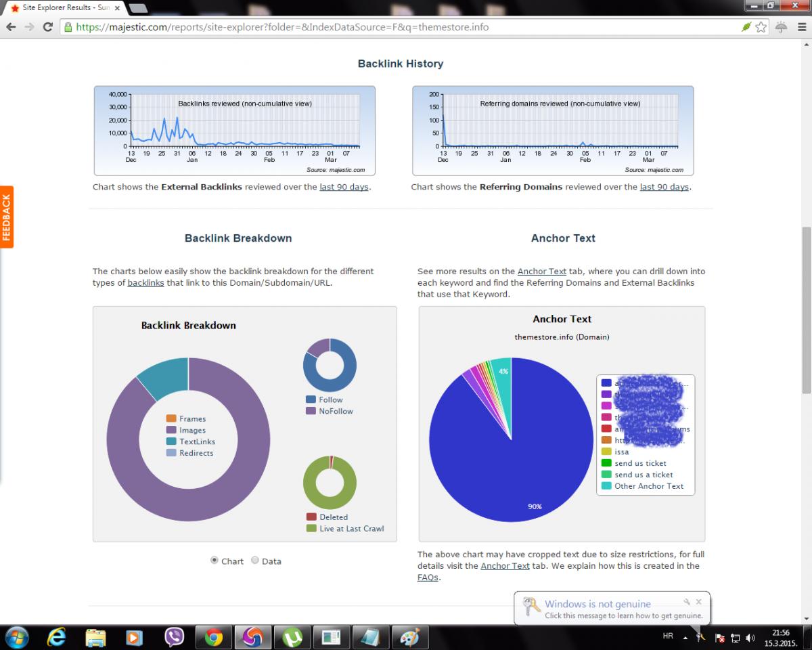This screenshot has height=650, width=812.
Task: Open the 'last 90 days' link under Referring Domains chart
Action: (x=664, y=187)
